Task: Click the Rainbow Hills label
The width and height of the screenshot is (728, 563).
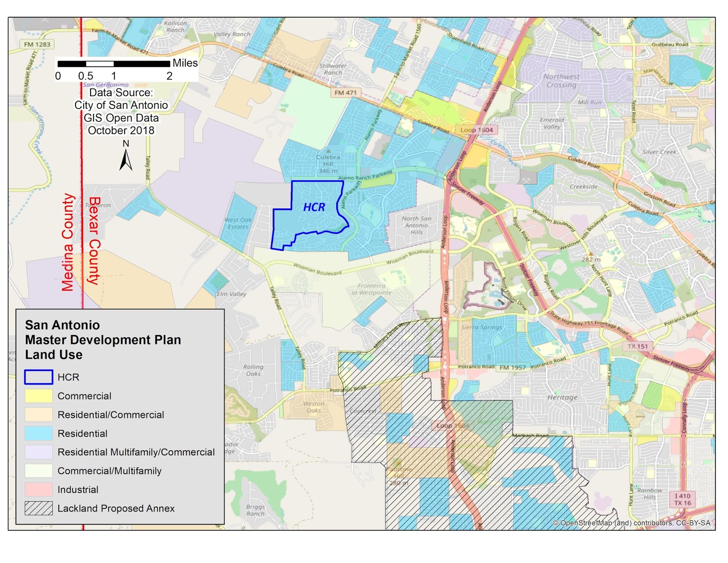Action: pyautogui.click(x=650, y=494)
